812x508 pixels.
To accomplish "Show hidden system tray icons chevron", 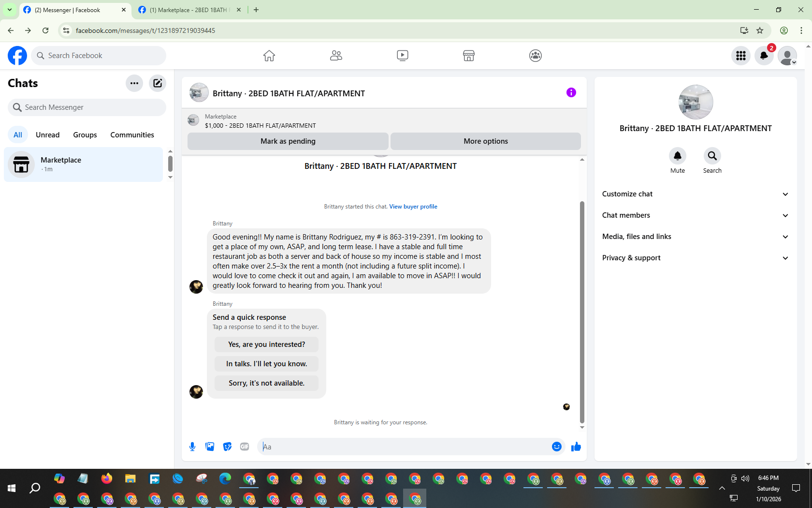I will tap(722, 488).
